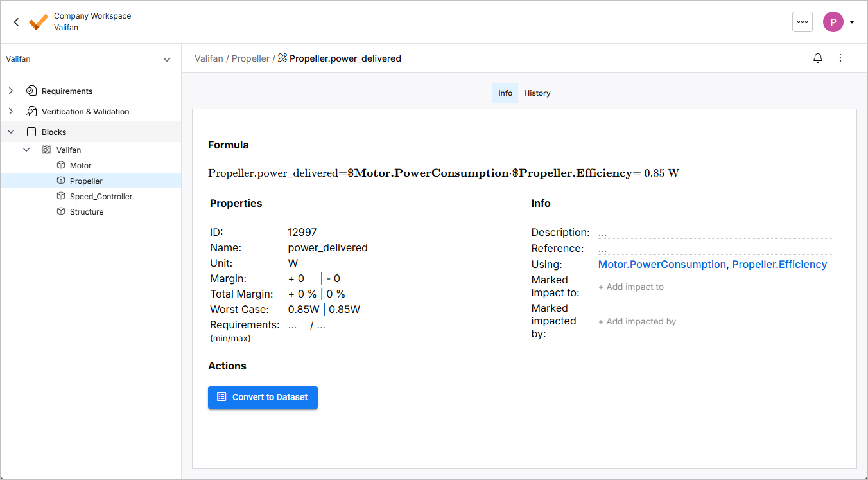The height and width of the screenshot is (480, 868).
Task: Click the Requirements icon in the sidebar
Action: pos(31,91)
